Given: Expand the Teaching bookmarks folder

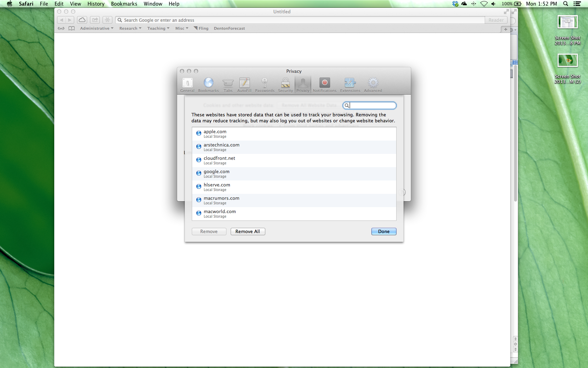Looking at the screenshot, I should click(x=158, y=28).
